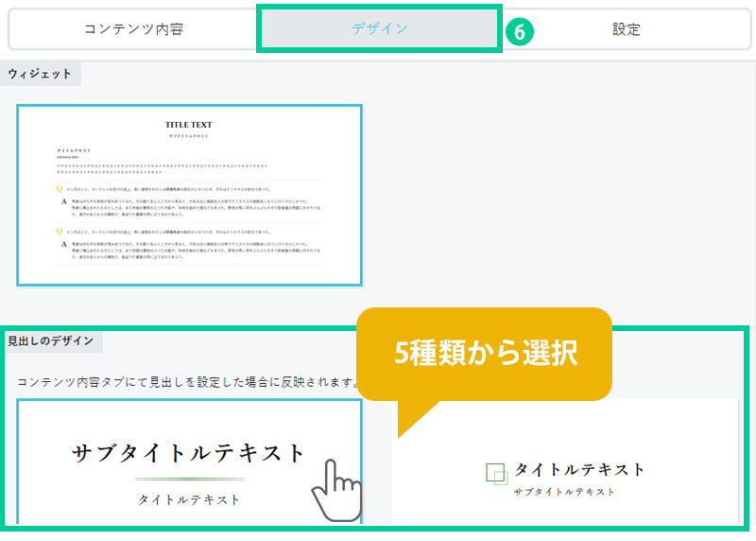Screen dimensions: 756x541
Task: Click the double-line divider in first heading design
Action: coord(189,480)
